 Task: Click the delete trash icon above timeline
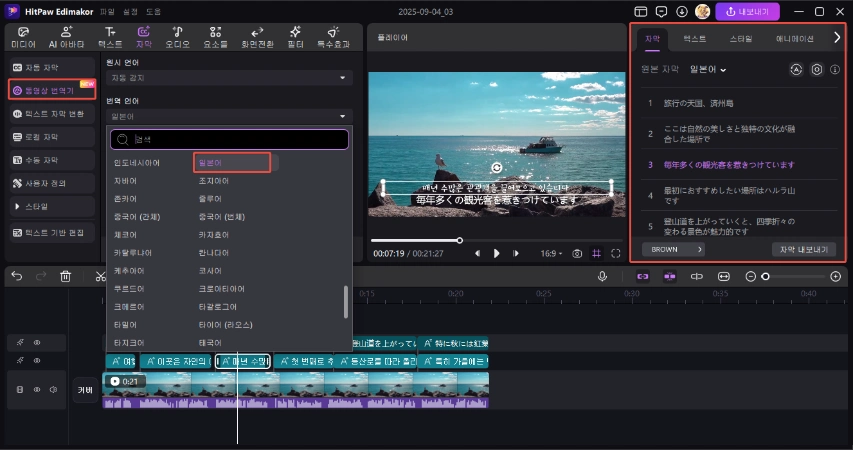point(66,276)
